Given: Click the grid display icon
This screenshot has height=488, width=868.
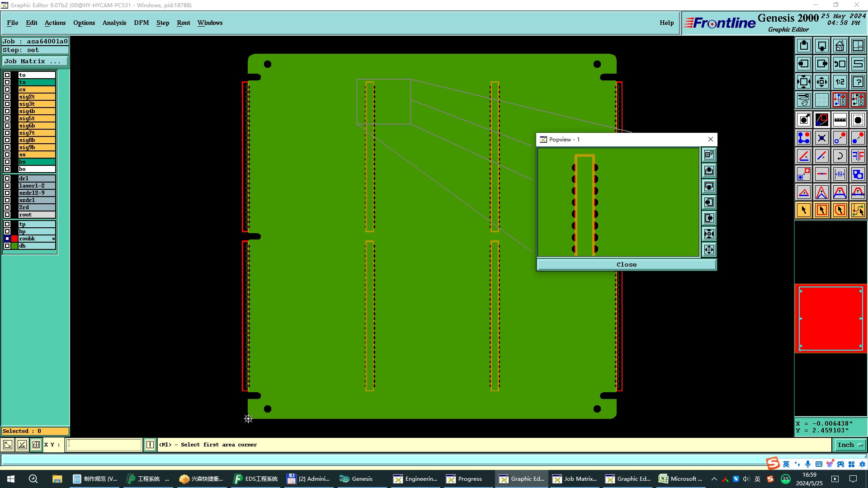Looking at the screenshot, I should (821, 100).
